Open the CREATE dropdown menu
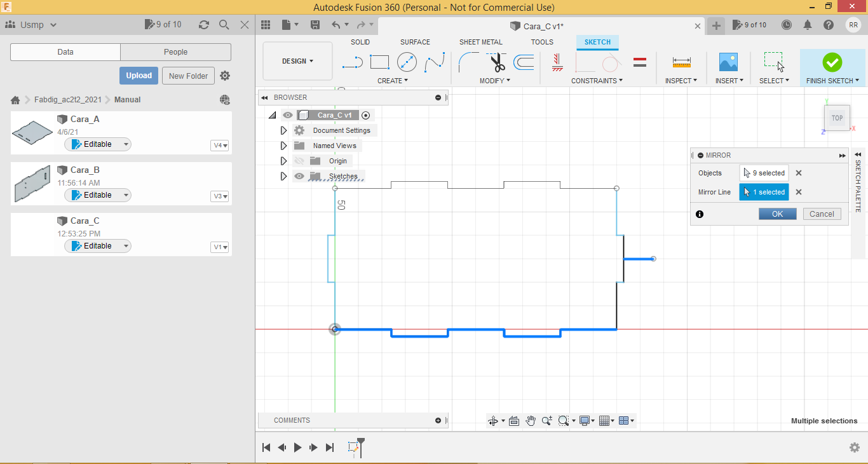Viewport: 868px width, 464px height. click(393, 81)
